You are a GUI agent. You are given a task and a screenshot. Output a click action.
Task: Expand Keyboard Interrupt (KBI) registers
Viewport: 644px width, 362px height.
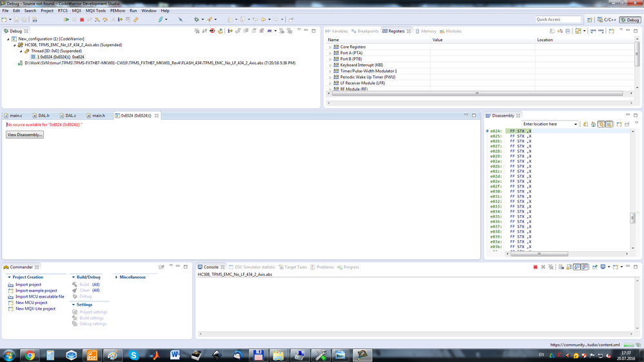(x=330, y=65)
